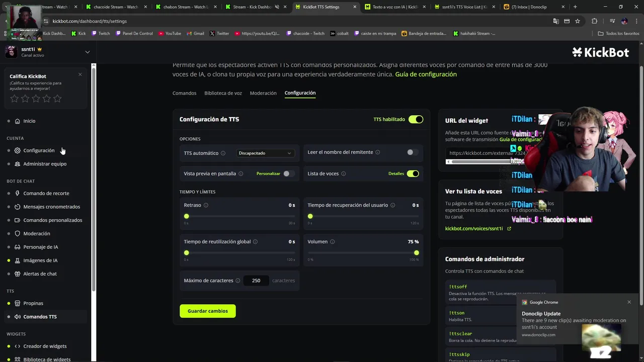Viewport: 644px width, 362px height.
Task: Click the Configuración gear icon in sidebar
Action: (18, 150)
